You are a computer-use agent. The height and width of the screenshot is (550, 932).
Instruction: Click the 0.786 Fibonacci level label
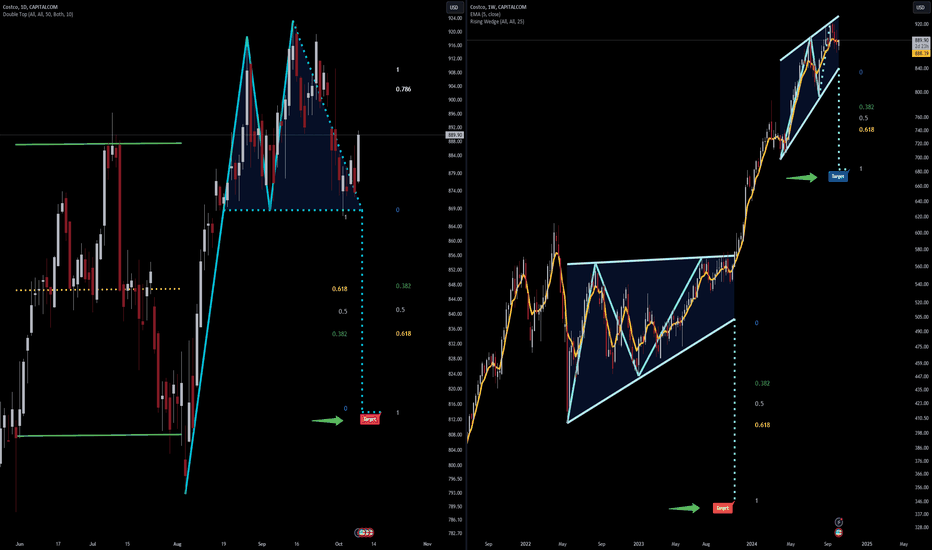point(403,89)
